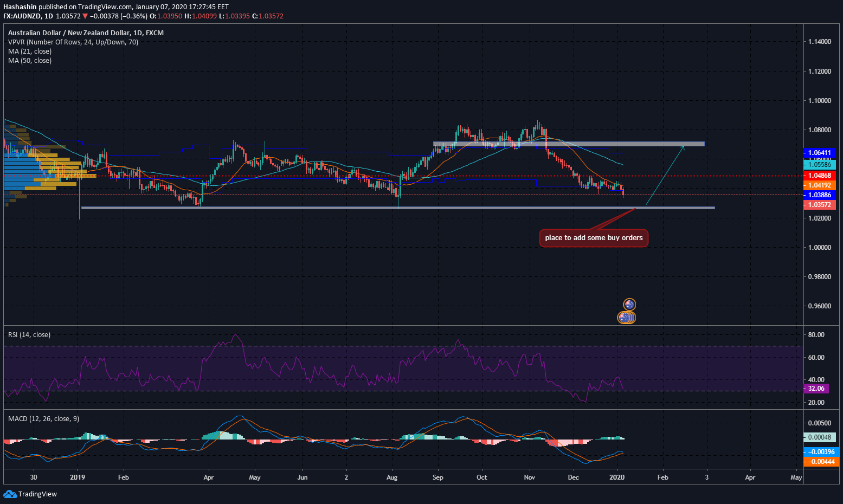Click the 0.96000 price axis tick
Image resolution: width=843 pixels, height=504 pixels.
click(819, 306)
